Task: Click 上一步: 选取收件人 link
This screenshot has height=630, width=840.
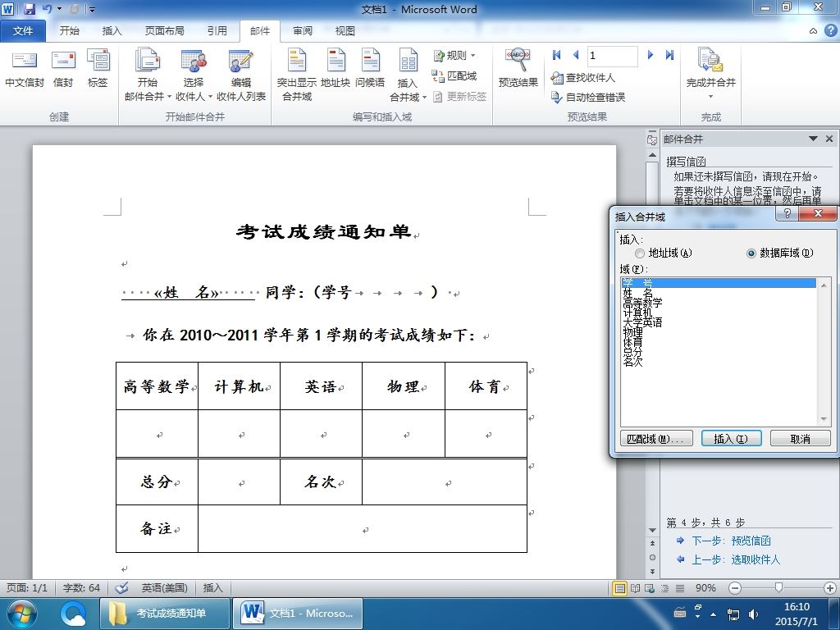Action: click(x=736, y=559)
